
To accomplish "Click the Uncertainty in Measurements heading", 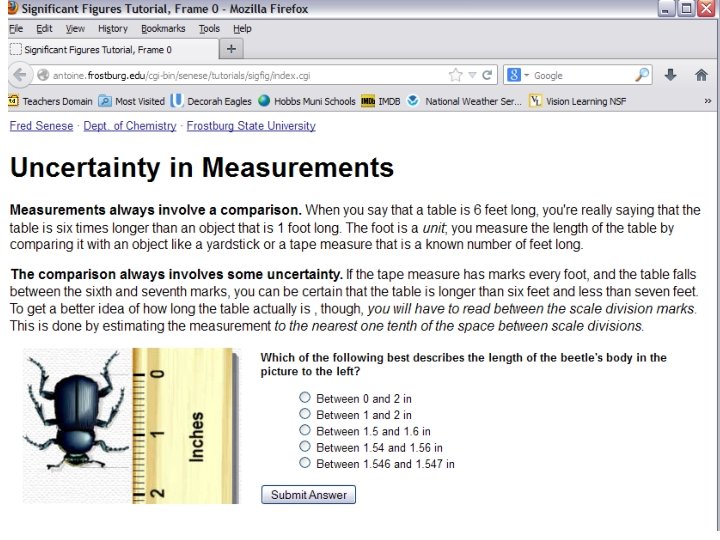I will click(x=202, y=167).
